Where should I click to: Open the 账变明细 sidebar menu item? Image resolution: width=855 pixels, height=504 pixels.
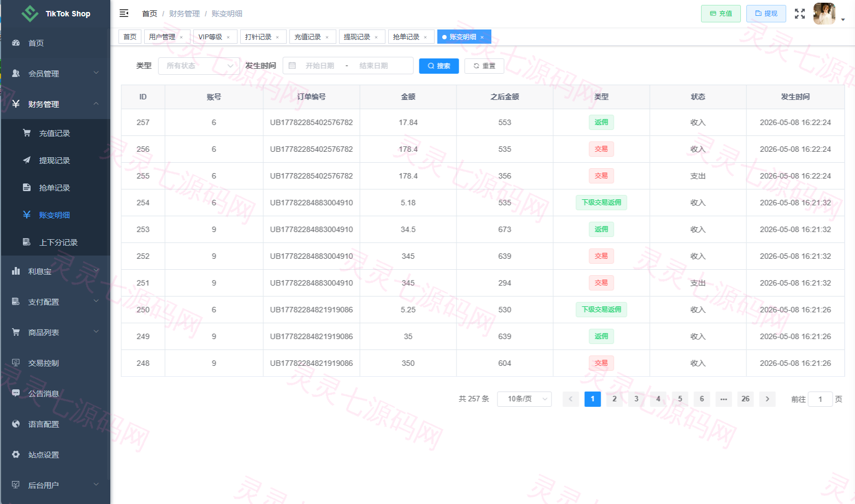(x=56, y=215)
